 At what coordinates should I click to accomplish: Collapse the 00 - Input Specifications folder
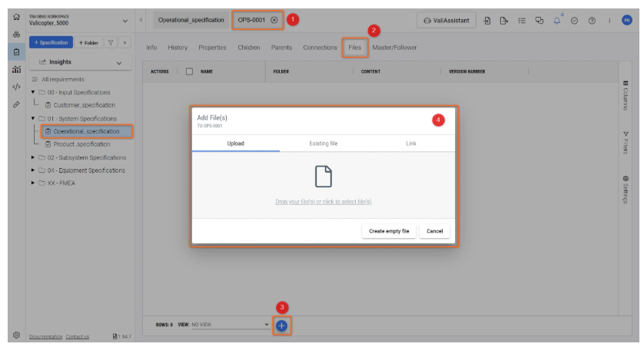tap(33, 92)
